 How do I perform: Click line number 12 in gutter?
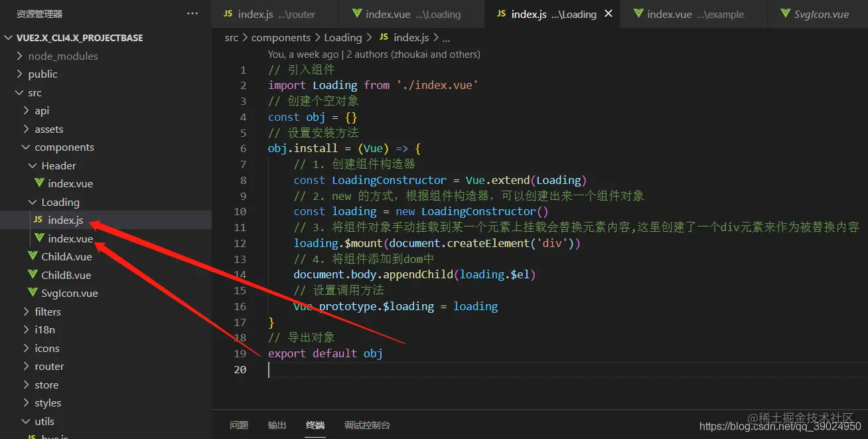tap(240, 243)
